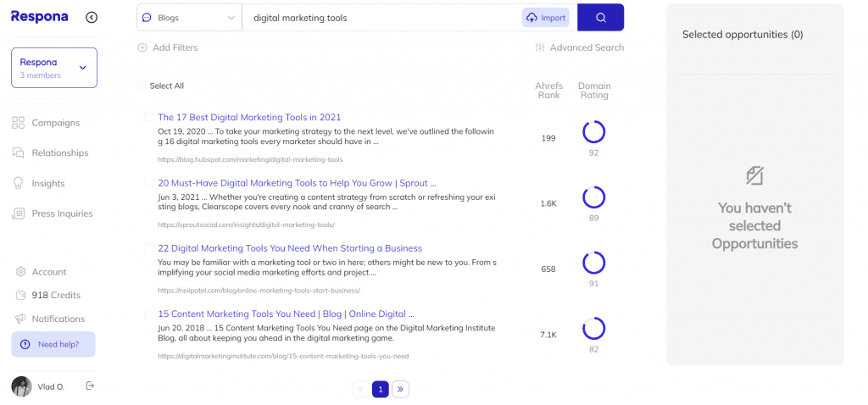
Task: Click the neilpatel.com URL
Action: [259, 290]
